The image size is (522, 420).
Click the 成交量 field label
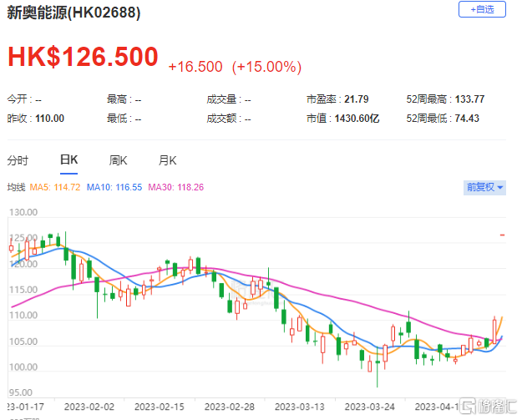[224, 99]
